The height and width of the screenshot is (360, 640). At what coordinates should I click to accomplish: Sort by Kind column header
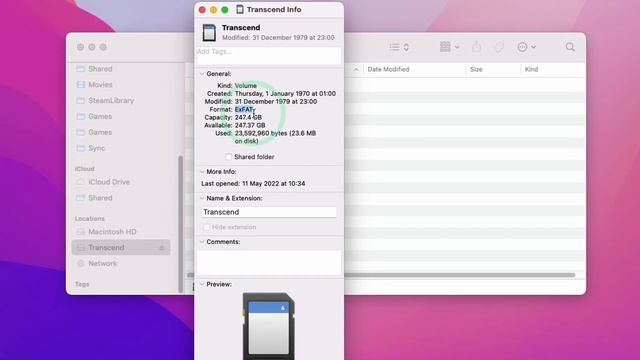[531, 69]
